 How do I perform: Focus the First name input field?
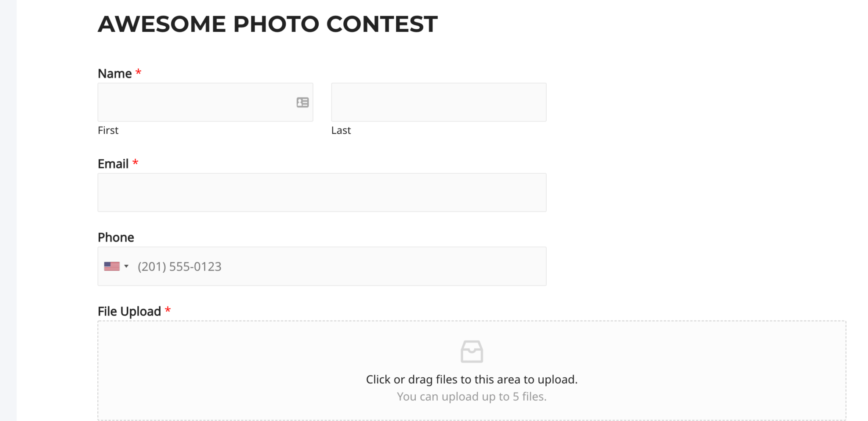[195, 102]
